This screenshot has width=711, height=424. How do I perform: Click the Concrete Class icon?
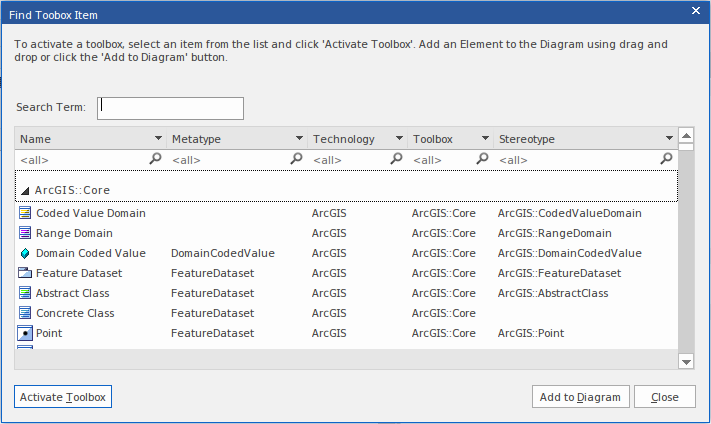tap(25, 313)
